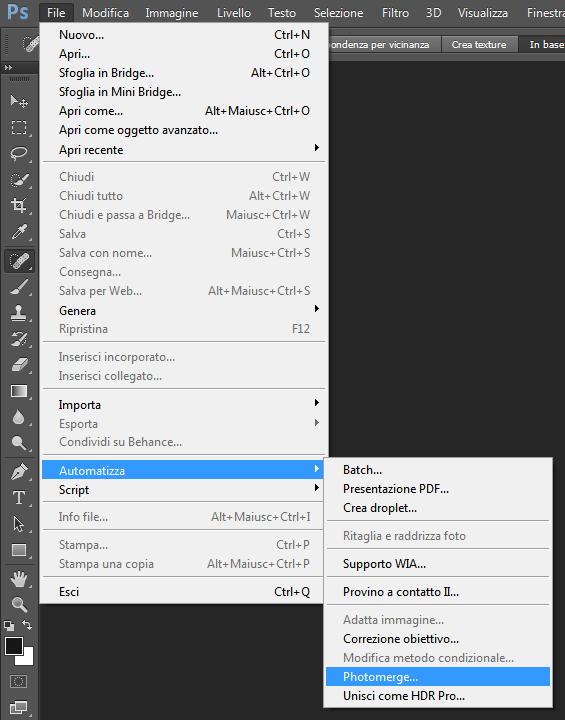
Task: Select the Dodge tool
Action: tap(19, 443)
